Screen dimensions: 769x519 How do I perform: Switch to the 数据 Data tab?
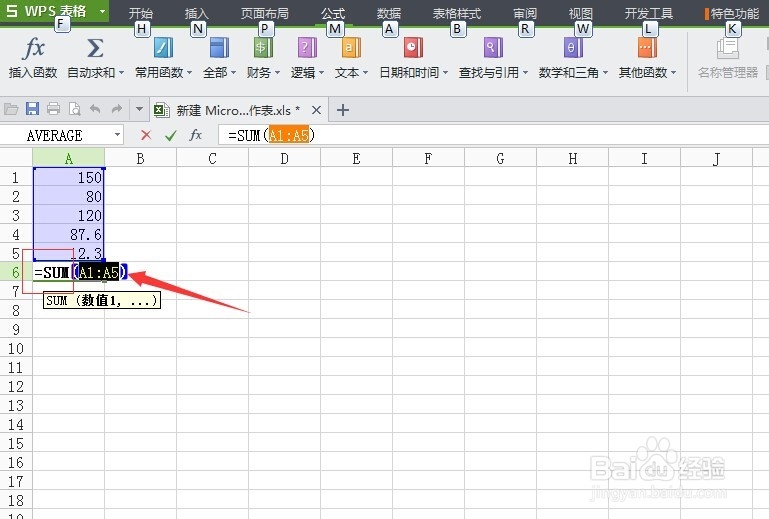coord(389,13)
